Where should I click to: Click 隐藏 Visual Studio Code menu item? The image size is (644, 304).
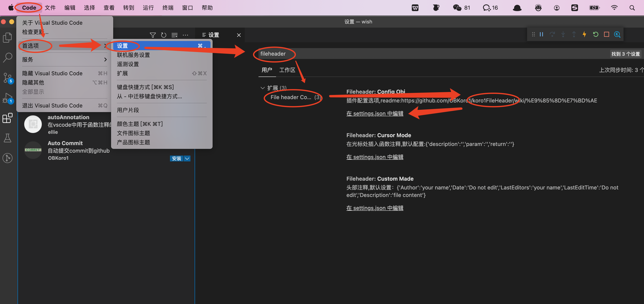point(65,73)
